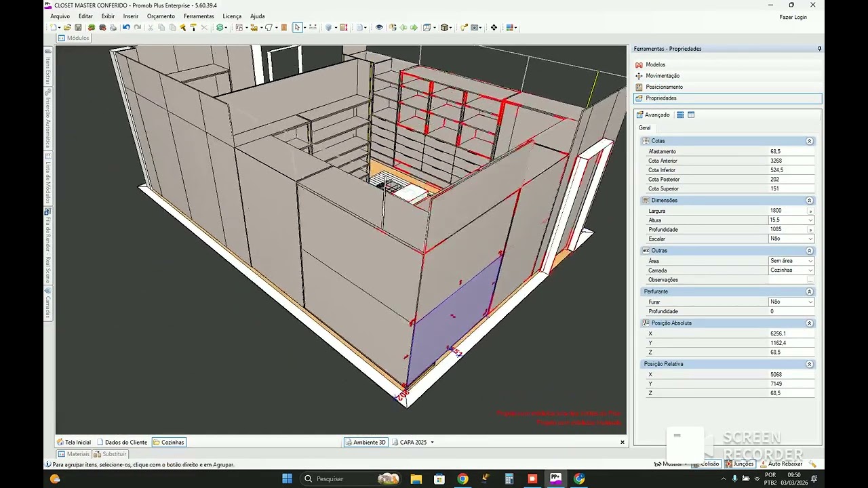Click the Save floppy disk icon

click(78, 28)
